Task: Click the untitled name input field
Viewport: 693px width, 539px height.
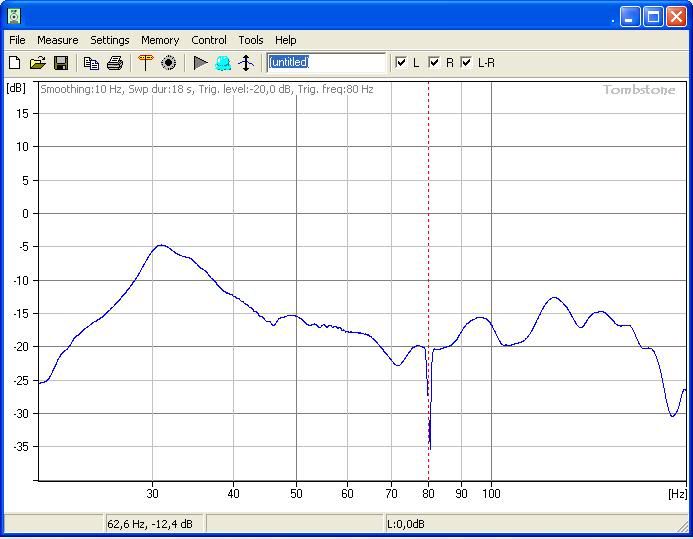Action: click(x=326, y=62)
